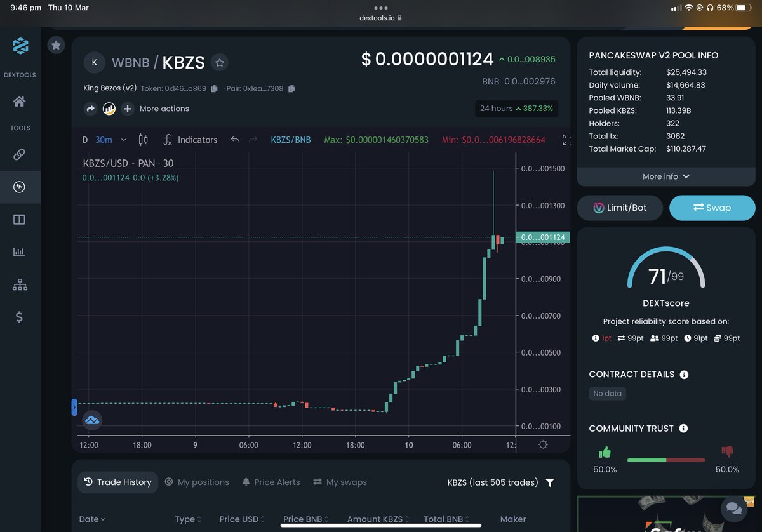Click the battery indicator in status bar
This screenshot has width=762, height=532.
[x=744, y=8]
